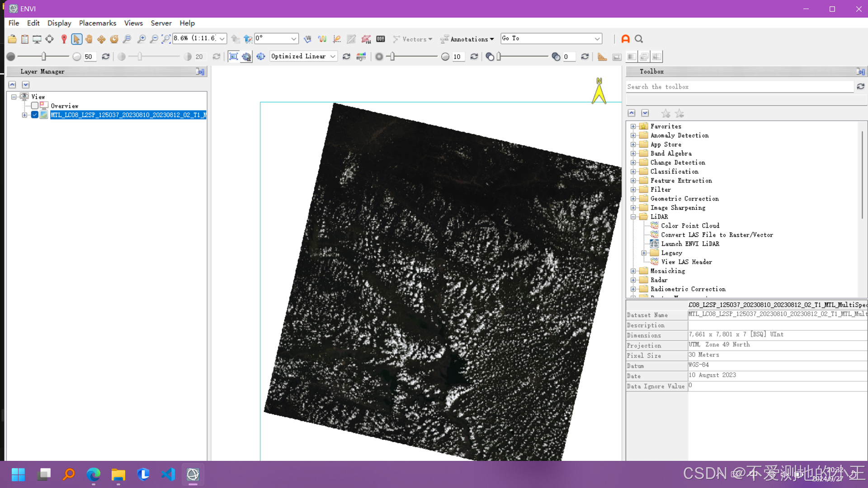Click the red placemark pin icon
Screen dimensions: 868x488
coord(64,39)
